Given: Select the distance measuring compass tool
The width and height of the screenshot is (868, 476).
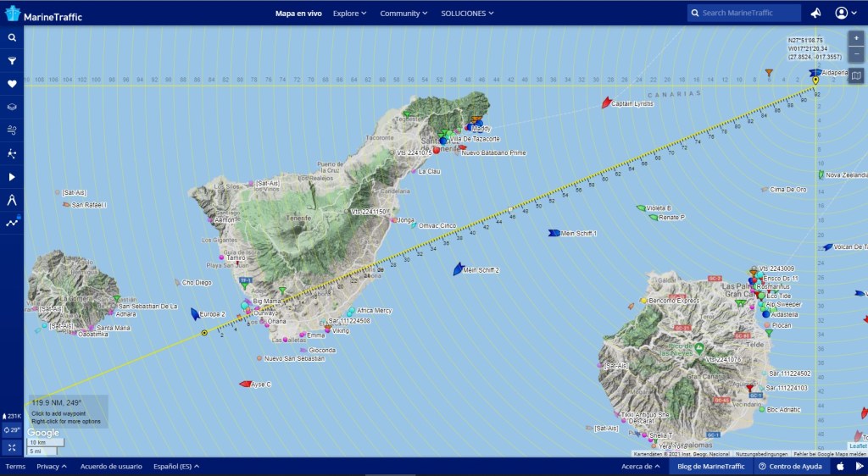Looking at the screenshot, I should coord(12,200).
